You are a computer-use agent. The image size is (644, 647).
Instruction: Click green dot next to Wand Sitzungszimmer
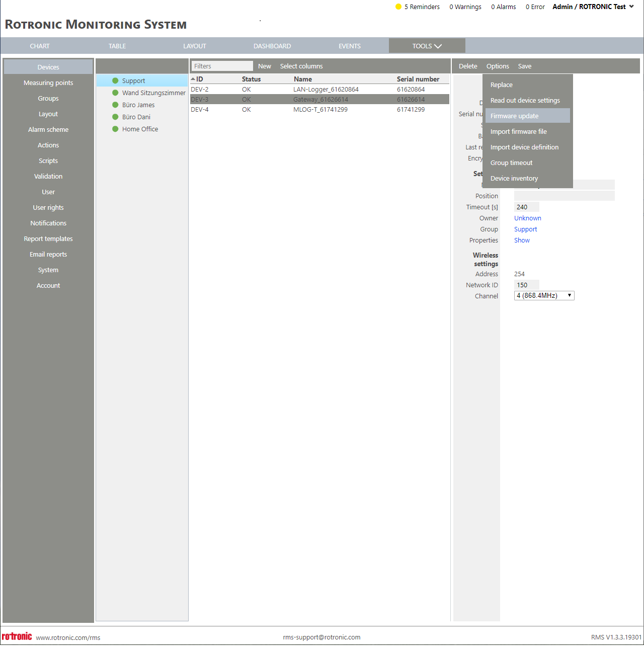[x=115, y=93]
